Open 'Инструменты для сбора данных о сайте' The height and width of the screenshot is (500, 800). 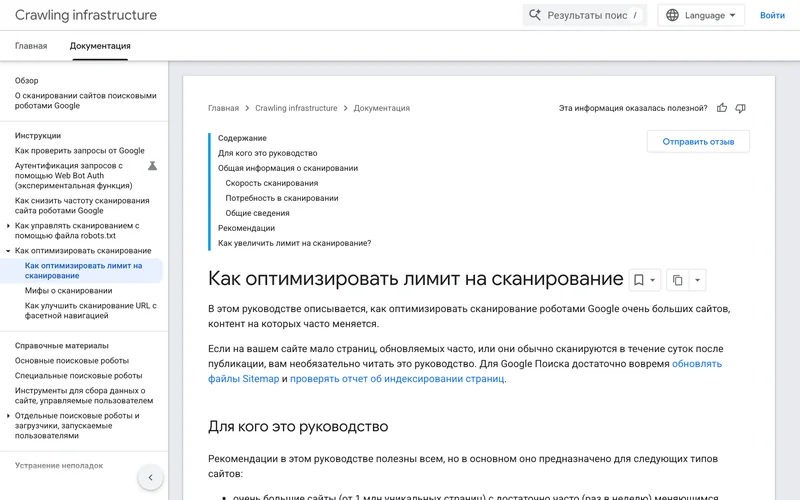pos(84,395)
